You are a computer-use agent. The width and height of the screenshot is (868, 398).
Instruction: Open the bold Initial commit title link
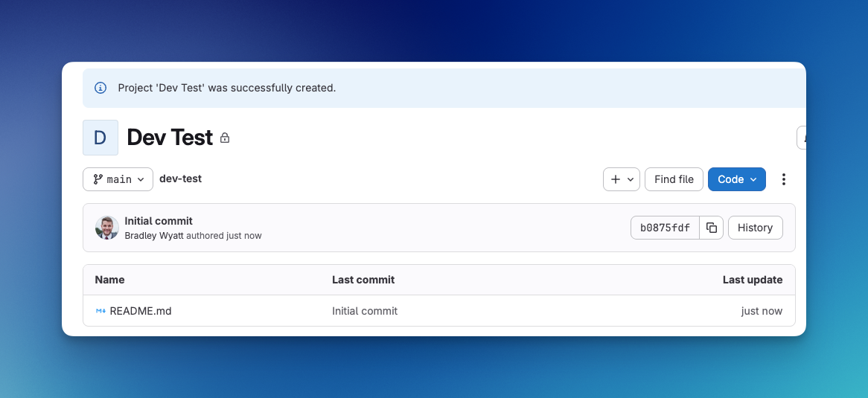pos(159,221)
